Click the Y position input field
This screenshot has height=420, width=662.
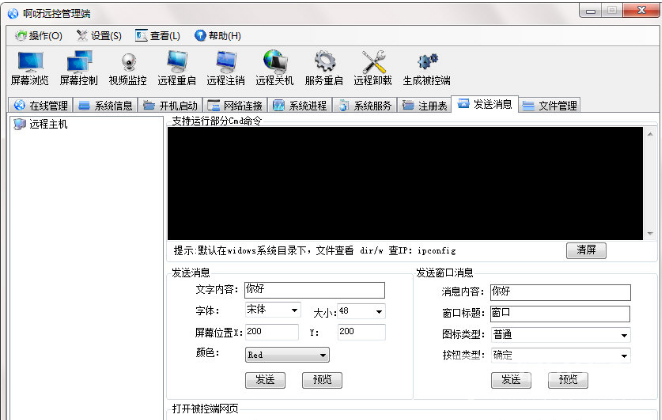[x=361, y=332]
